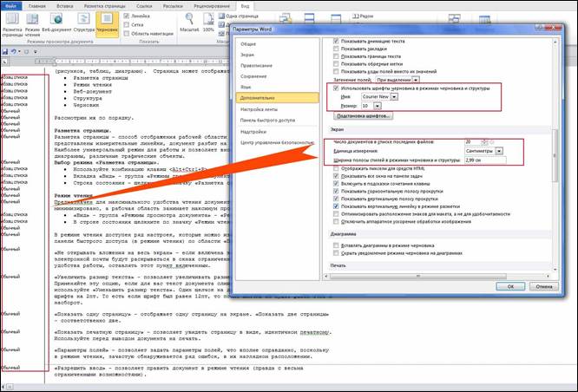Click options dialog horizontal scrollbar

[418, 276]
